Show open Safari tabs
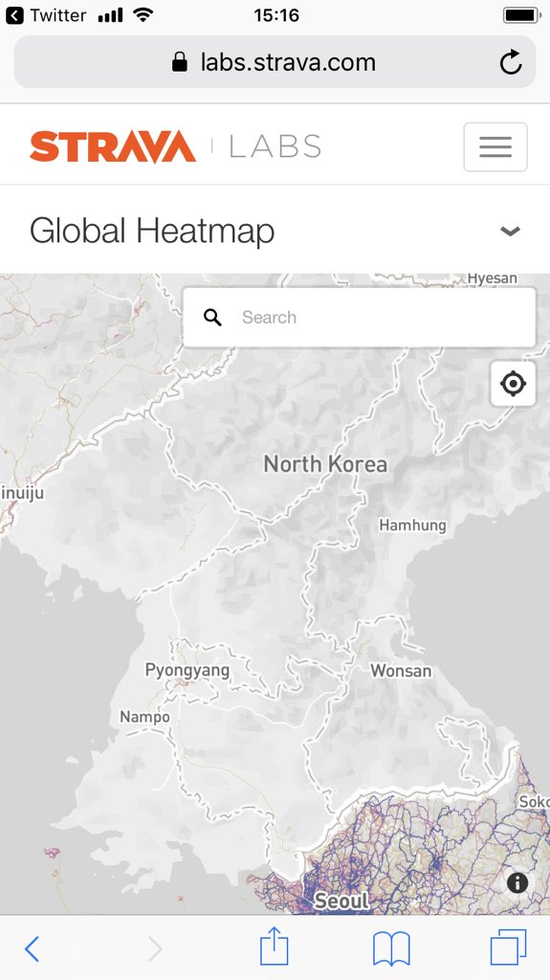Image resolution: width=550 pixels, height=980 pixels. click(x=508, y=947)
